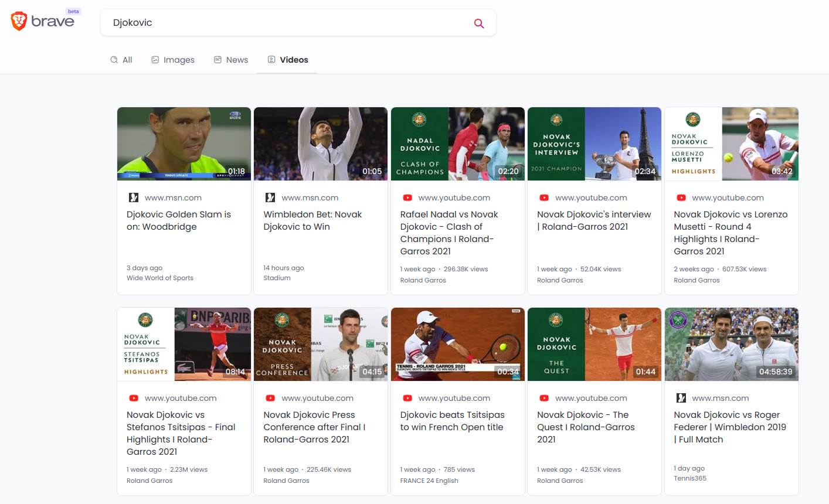Switch to the News results tab

coord(237,59)
